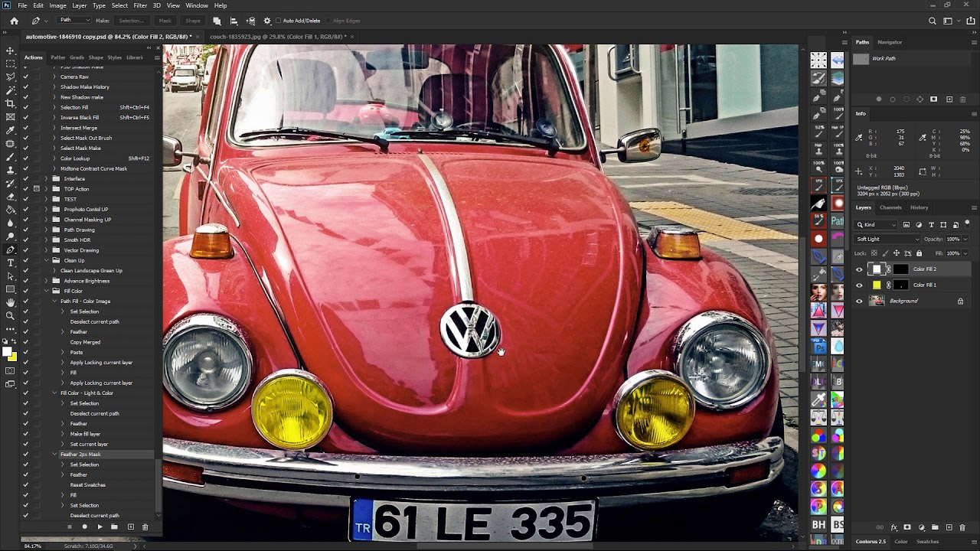
Task: Expand the Interface action set
Action: (46, 179)
